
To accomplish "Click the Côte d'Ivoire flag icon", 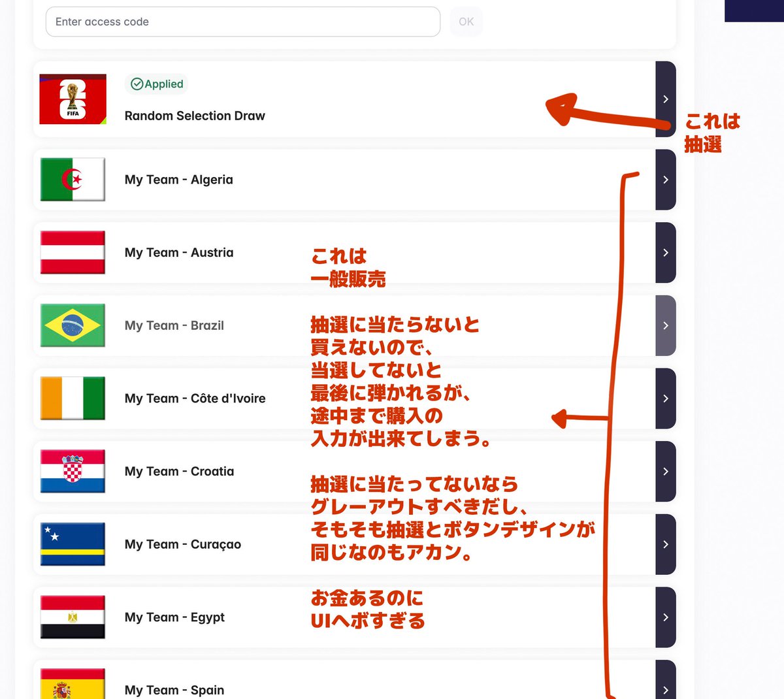I will [x=73, y=398].
